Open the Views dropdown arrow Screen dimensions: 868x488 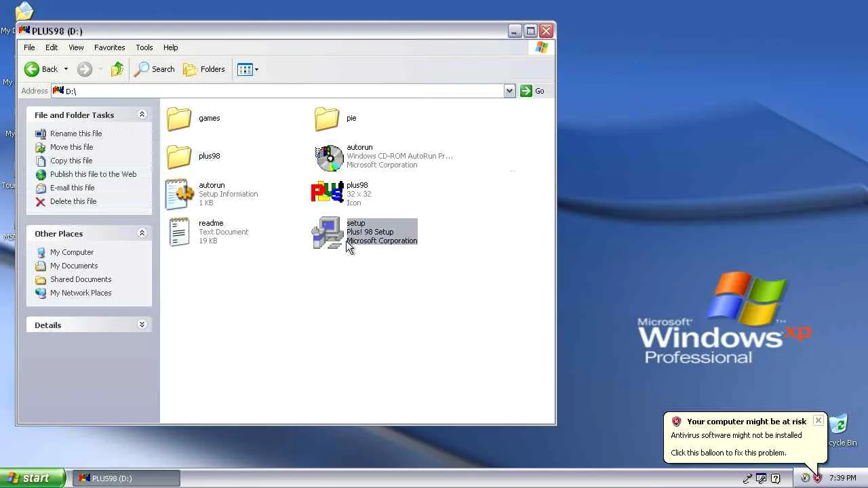pos(256,69)
